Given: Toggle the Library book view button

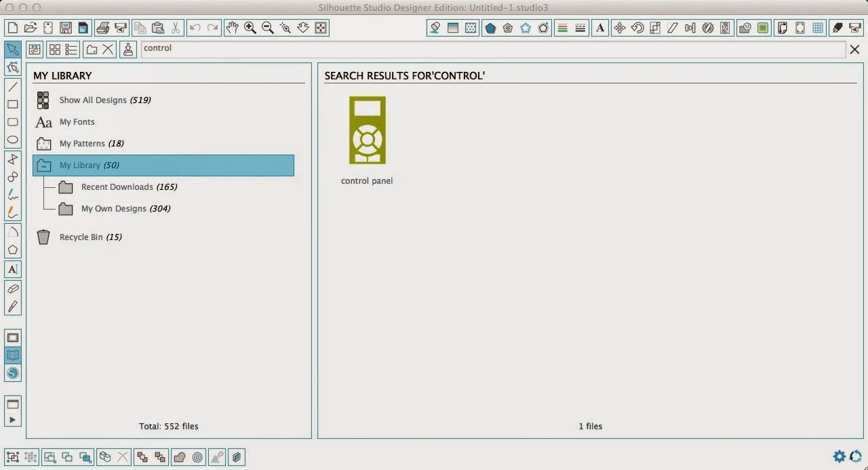Looking at the screenshot, I should click(12, 355).
